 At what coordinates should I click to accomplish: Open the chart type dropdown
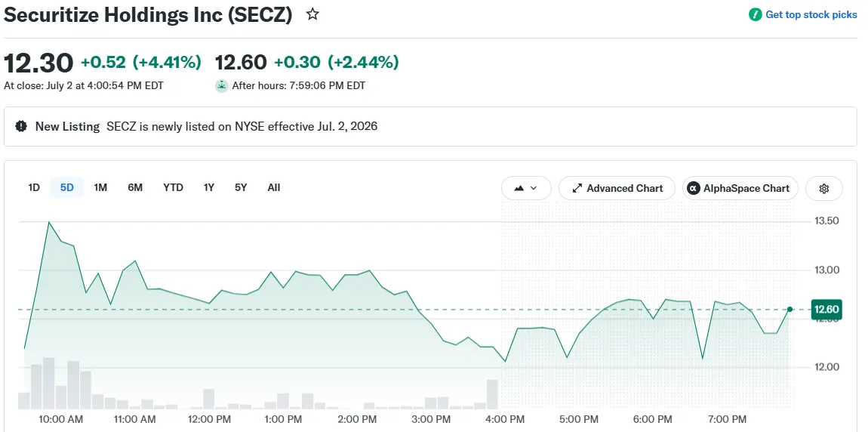526,188
